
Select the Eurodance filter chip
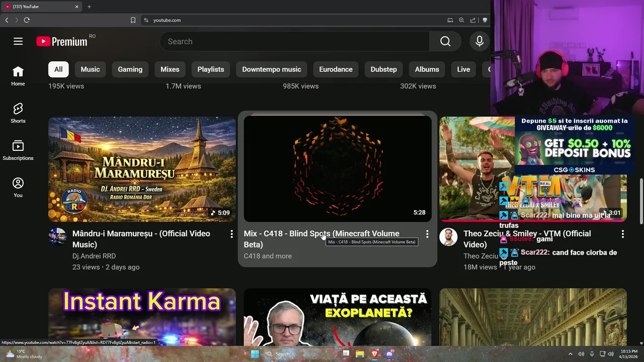[336, 69]
